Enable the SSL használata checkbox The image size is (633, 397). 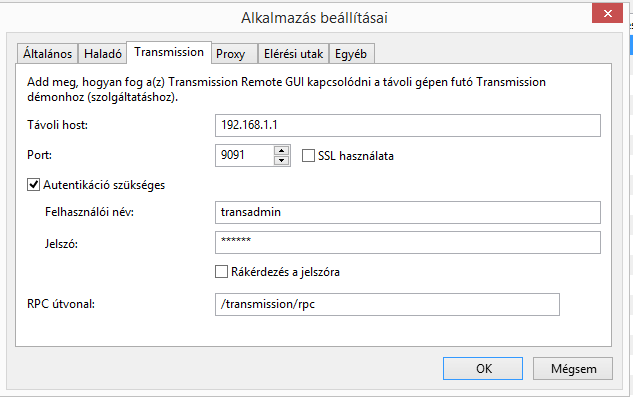pyautogui.click(x=308, y=155)
